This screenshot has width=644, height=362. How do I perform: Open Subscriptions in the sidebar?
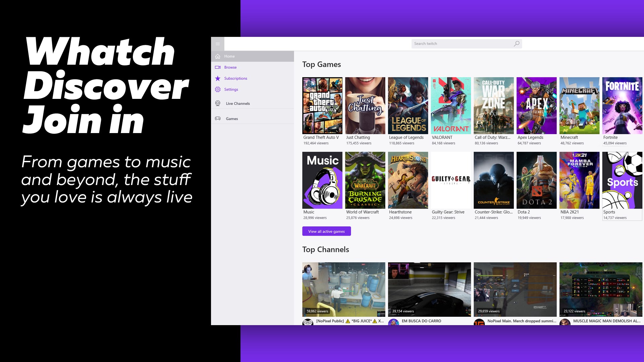point(252,78)
